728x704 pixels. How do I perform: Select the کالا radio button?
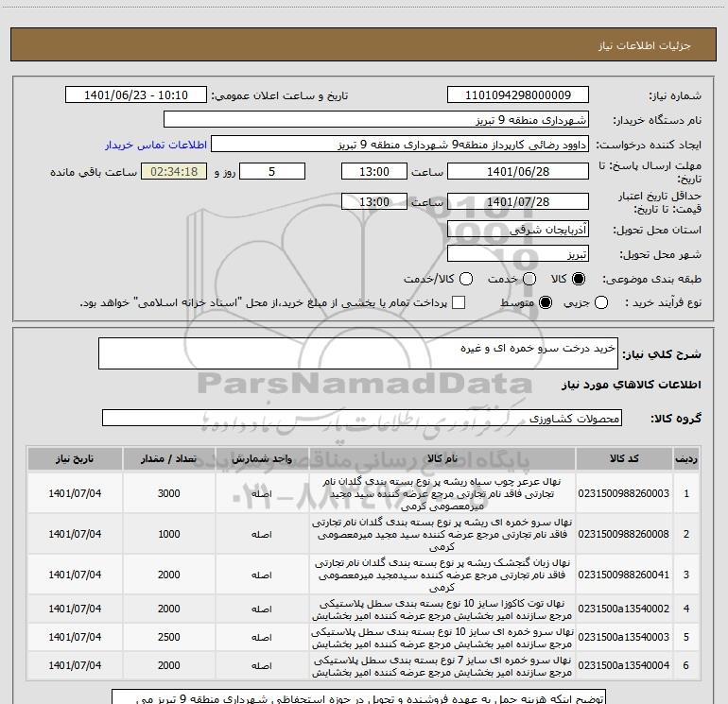(579, 279)
